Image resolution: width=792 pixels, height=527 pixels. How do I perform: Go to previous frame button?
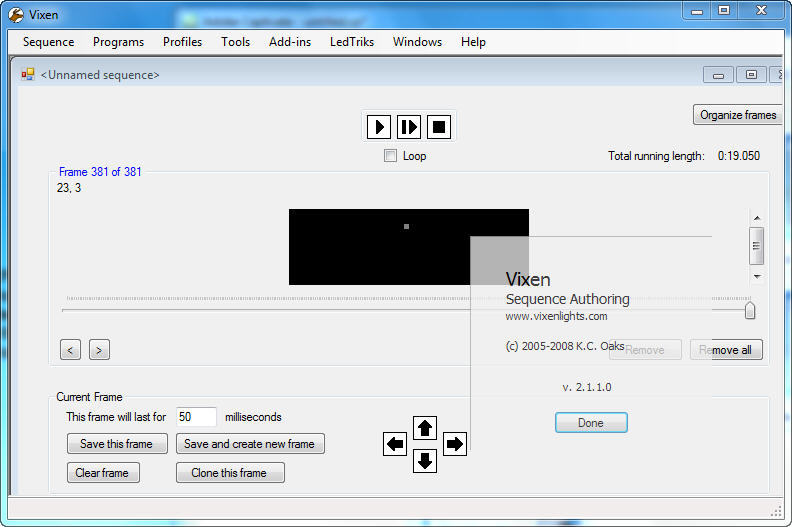[70, 350]
